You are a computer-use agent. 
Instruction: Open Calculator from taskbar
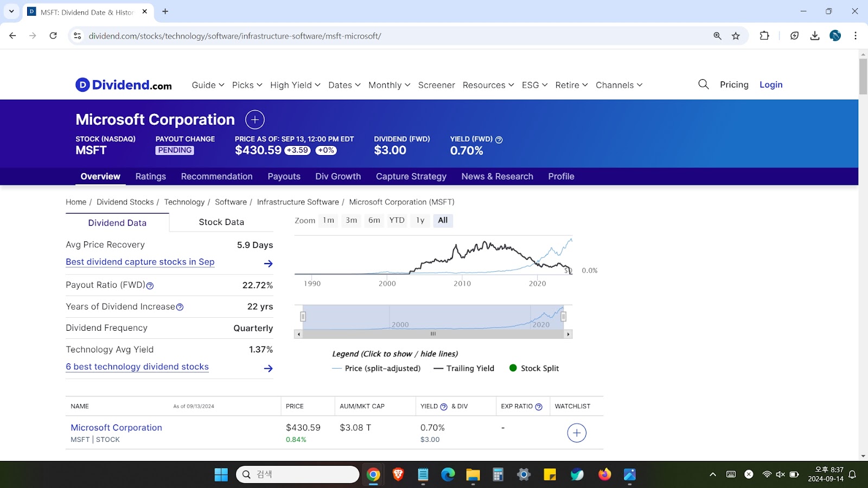(x=498, y=474)
